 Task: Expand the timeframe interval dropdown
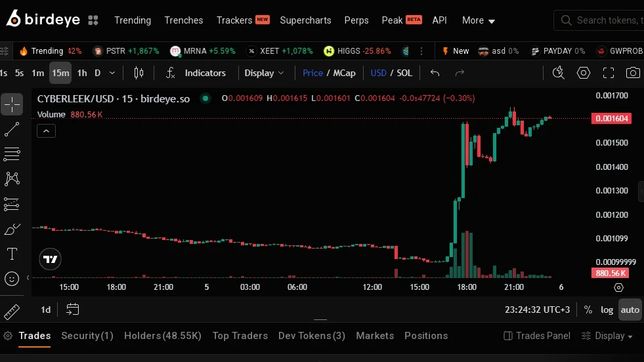click(x=112, y=73)
